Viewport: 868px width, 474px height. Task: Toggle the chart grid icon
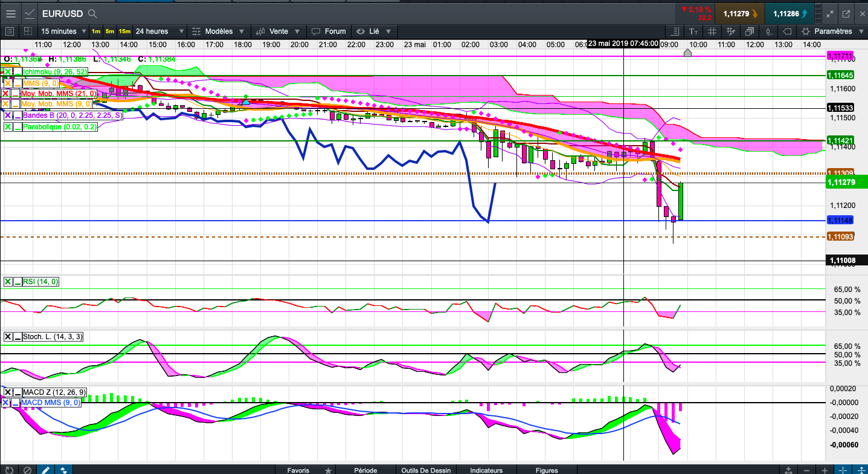pyautogui.click(x=712, y=31)
